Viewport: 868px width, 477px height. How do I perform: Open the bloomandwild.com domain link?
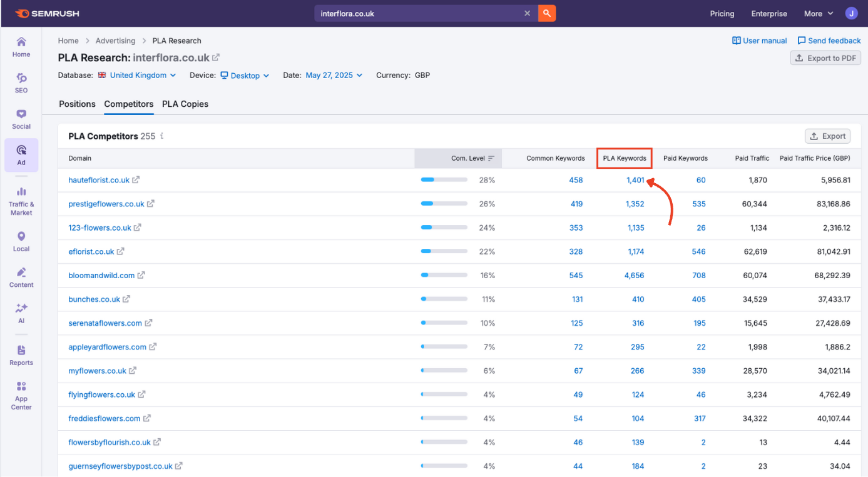coord(101,276)
